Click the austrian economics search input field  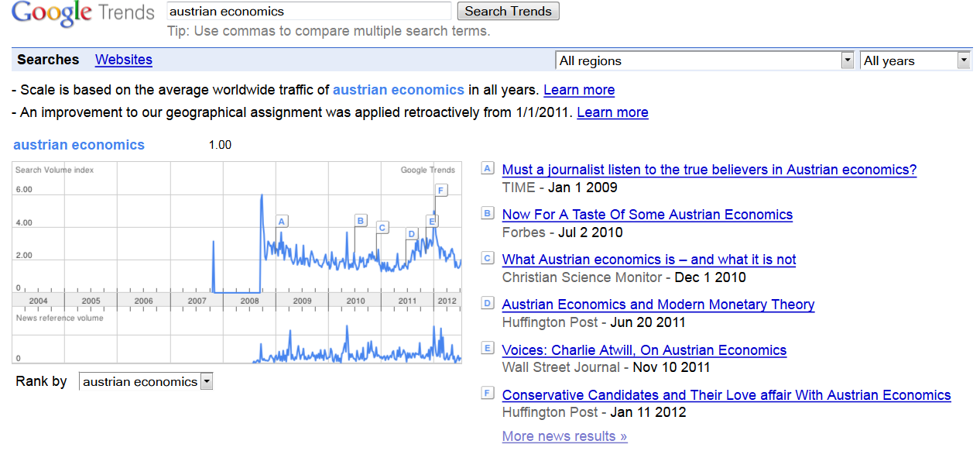click(309, 11)
